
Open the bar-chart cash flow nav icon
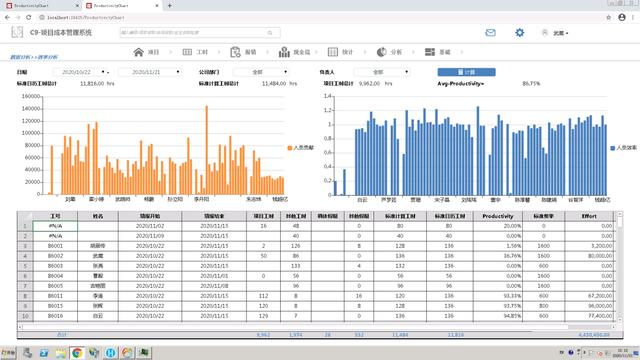pyautogui.click(x=284, y=52)
